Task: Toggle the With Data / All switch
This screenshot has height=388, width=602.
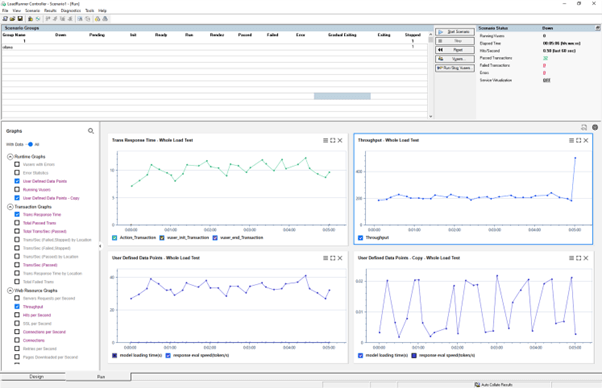Action: [x=30, y=144]
